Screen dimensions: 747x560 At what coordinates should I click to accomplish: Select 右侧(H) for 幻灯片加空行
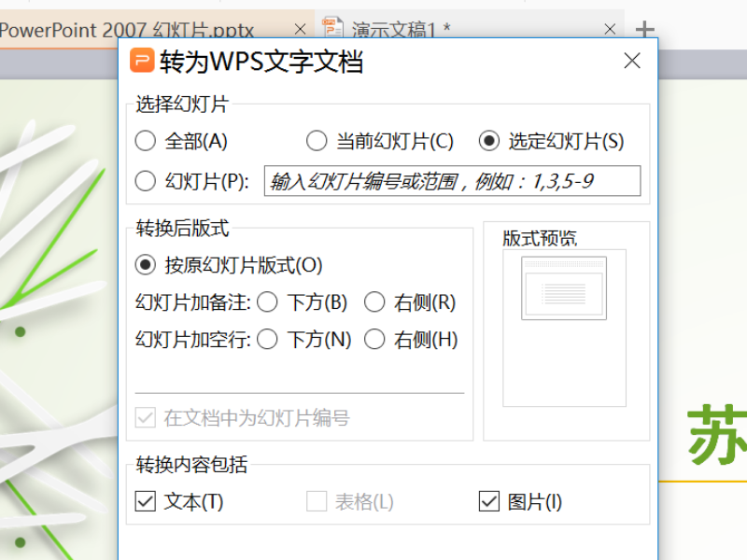tap(374, 340)
